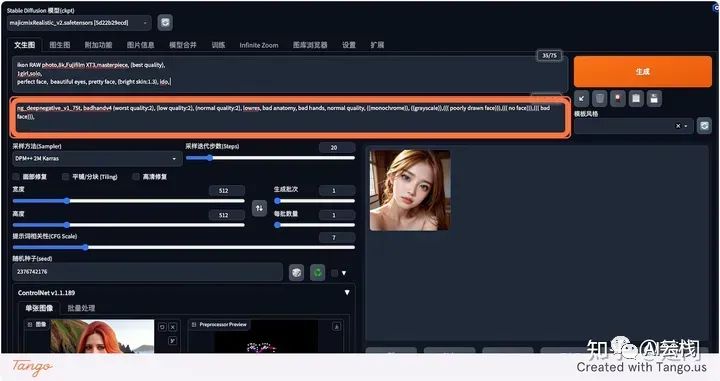
Task: Switch to the 文生图 tab
Action: [x=25, y=45]
